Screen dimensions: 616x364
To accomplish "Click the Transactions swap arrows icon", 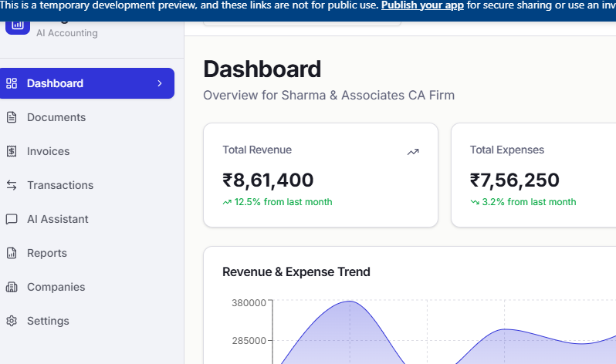I will coord(12,185).
